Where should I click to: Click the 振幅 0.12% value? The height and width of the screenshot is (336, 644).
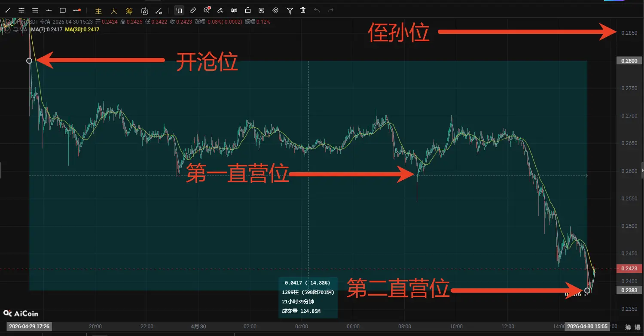[257, 21]
